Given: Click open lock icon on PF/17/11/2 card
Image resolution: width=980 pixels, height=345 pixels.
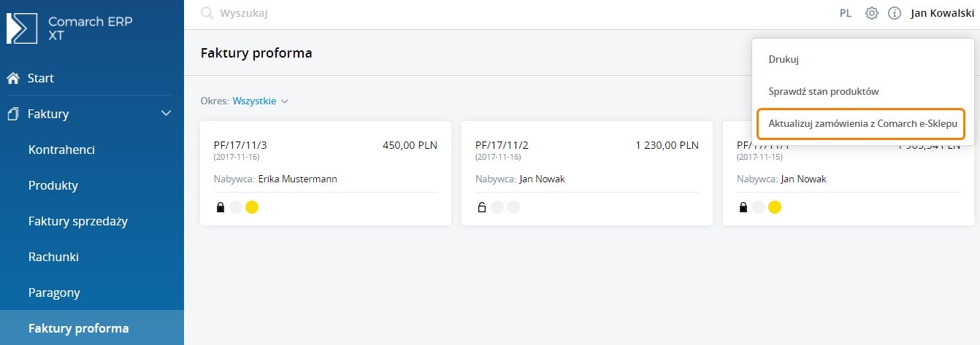Looking at the screenshot, I should pos(482,207).
